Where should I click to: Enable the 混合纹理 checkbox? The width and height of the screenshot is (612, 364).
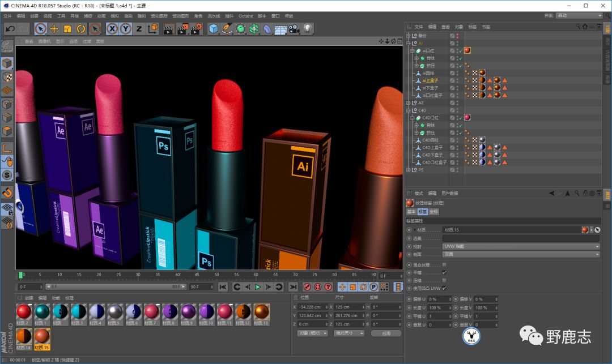(x=444, y=264)
